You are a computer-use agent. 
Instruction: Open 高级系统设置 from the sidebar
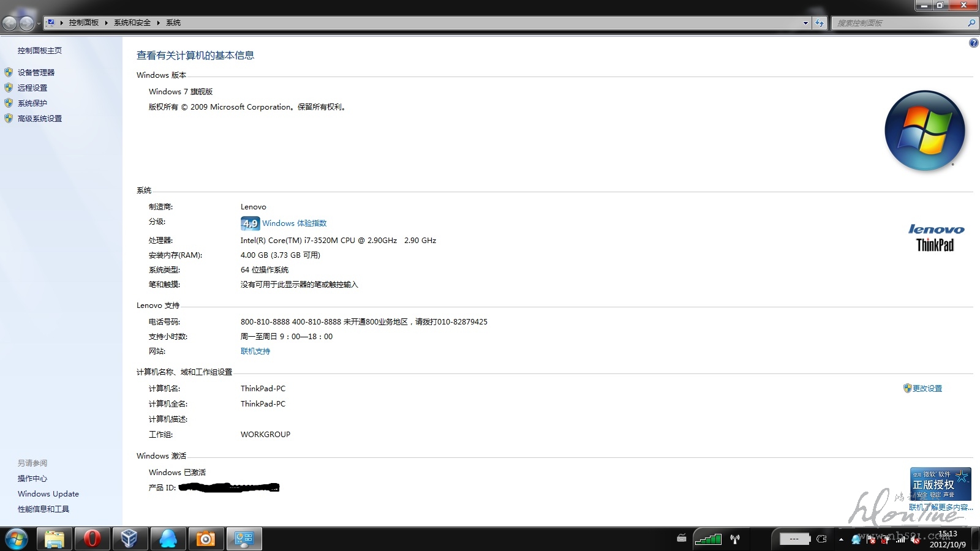pyautogui.click(x=40, y=119)
